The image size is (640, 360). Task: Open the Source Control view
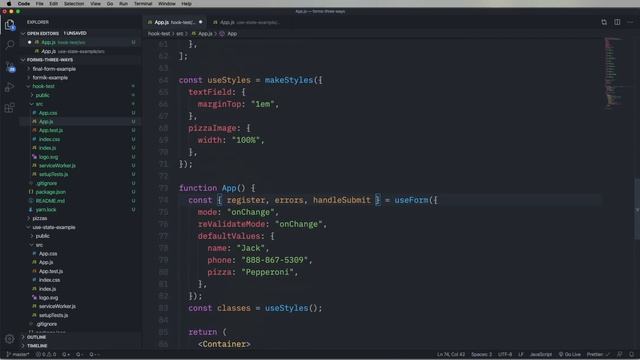point(10,66)
